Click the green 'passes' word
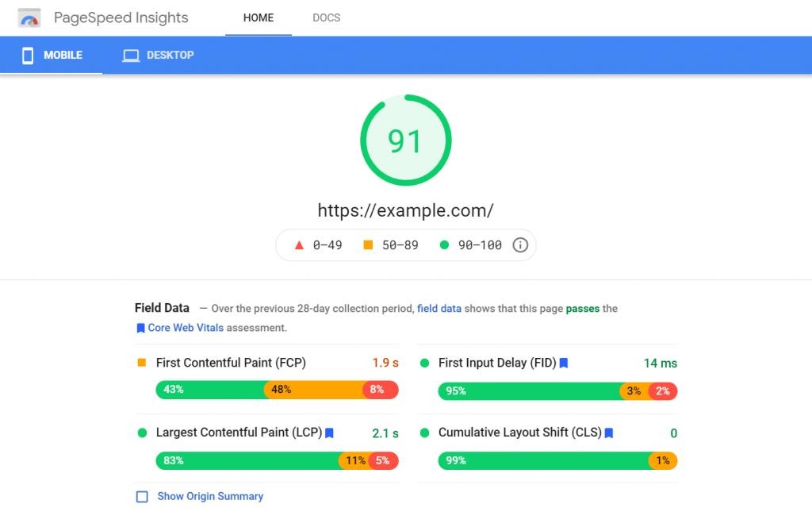The width and height of the screenshot is (812, 527). [x=583, y=309]
